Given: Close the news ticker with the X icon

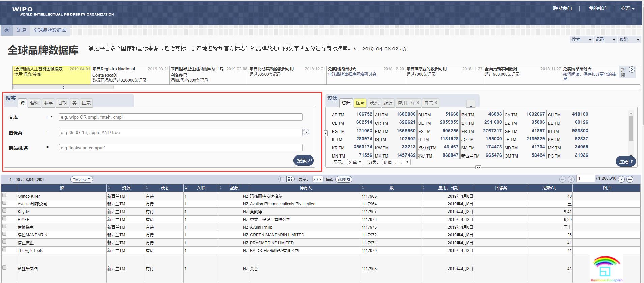Looking at the screenshot, I should point(632,69).
